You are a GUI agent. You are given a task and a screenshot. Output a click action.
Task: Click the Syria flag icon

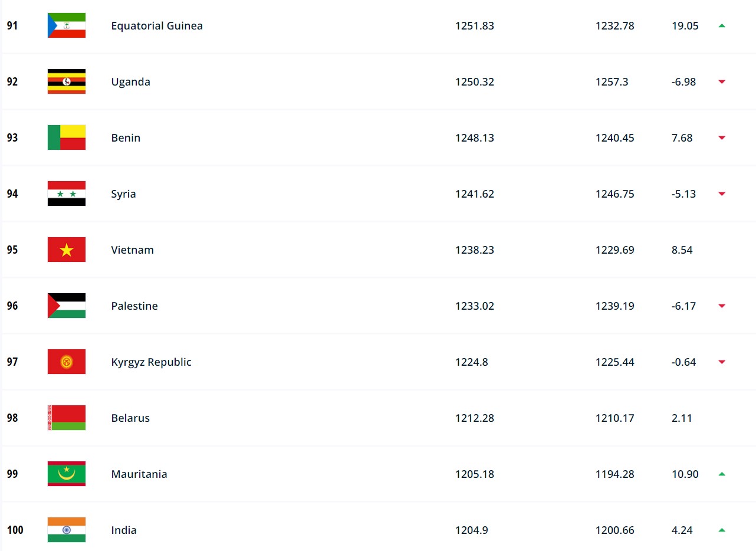67,193
